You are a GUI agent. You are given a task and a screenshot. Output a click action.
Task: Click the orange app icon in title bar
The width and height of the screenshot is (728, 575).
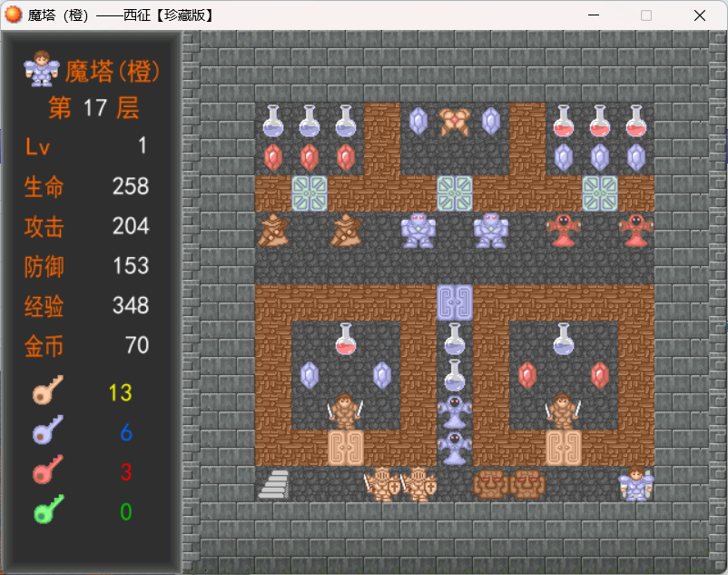pyautogui.click(x=14, y=15)
